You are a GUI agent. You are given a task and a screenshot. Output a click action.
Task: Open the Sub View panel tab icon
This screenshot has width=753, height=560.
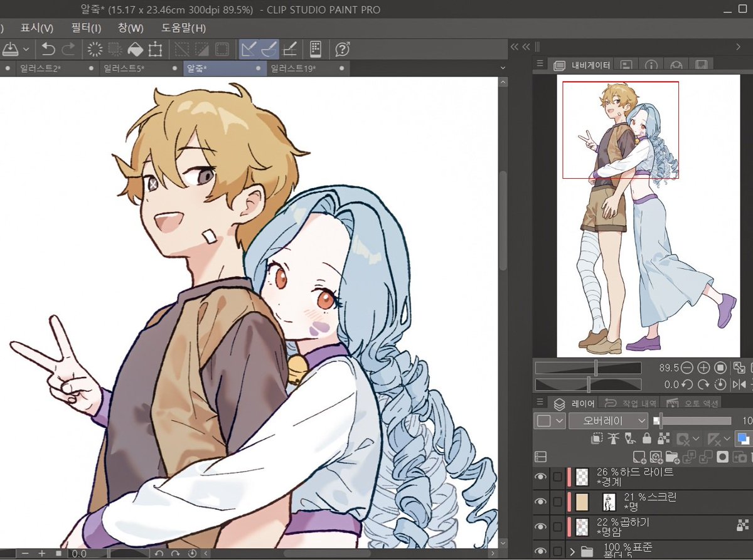pyautogui.click(x=626, y=65)
